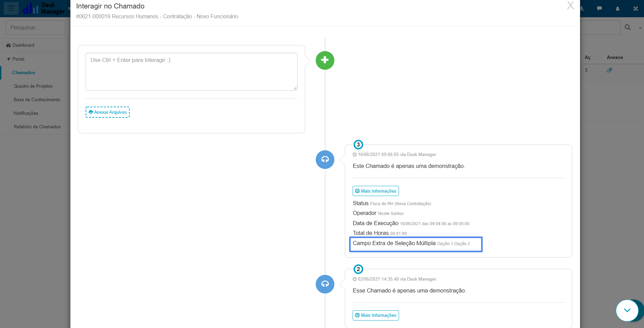The height and width of the screenshot is (328, 644).
Task: Click the Dashboard gauge icon in the sidebar
Action: 8,45
